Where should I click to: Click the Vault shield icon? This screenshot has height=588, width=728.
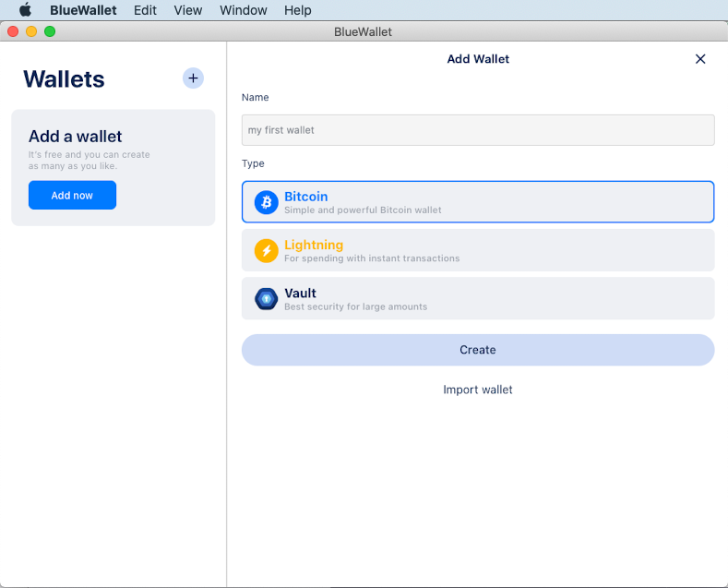[x=267, y=299]
